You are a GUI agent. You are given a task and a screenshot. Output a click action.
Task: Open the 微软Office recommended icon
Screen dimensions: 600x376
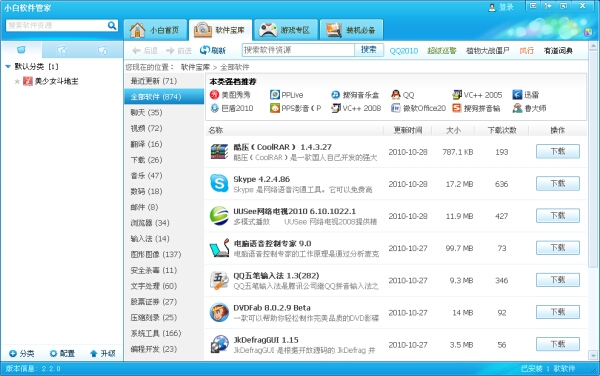396,108
